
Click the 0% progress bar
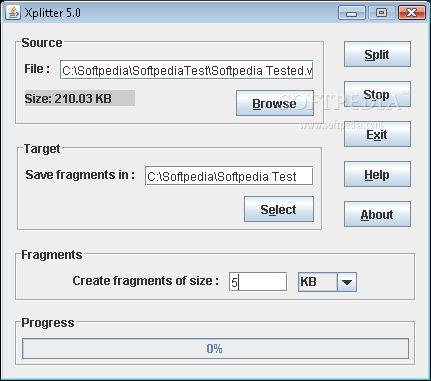[x=215, y=348]
